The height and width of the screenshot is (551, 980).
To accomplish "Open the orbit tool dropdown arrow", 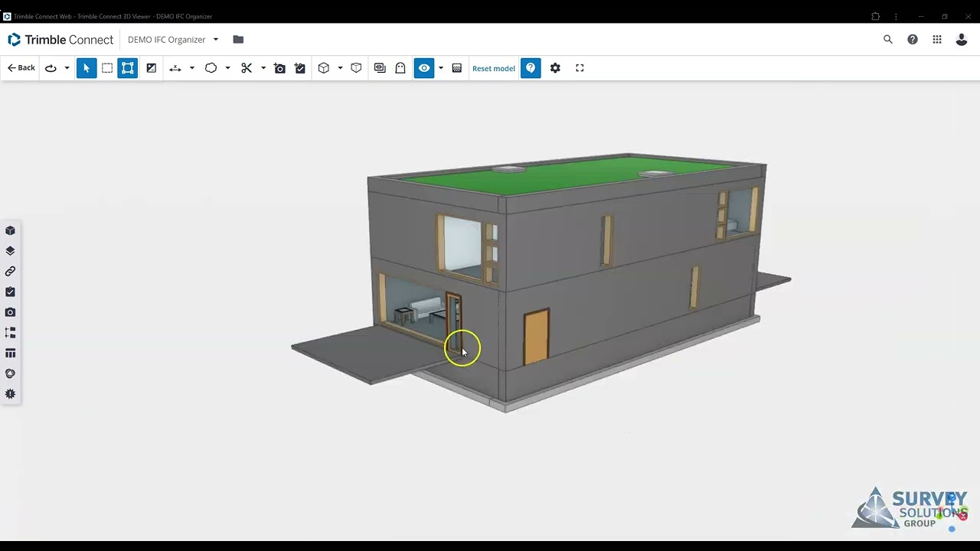I will [67, 68].
